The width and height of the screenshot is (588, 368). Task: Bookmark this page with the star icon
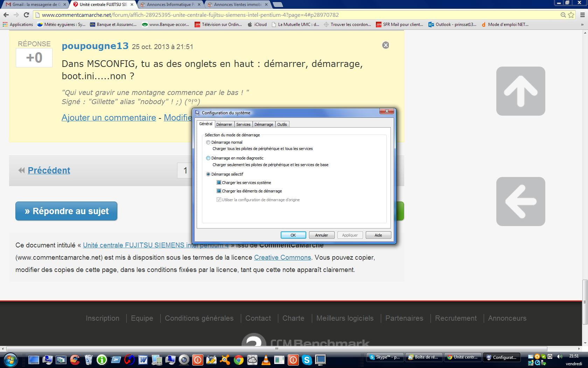[571, 15]
